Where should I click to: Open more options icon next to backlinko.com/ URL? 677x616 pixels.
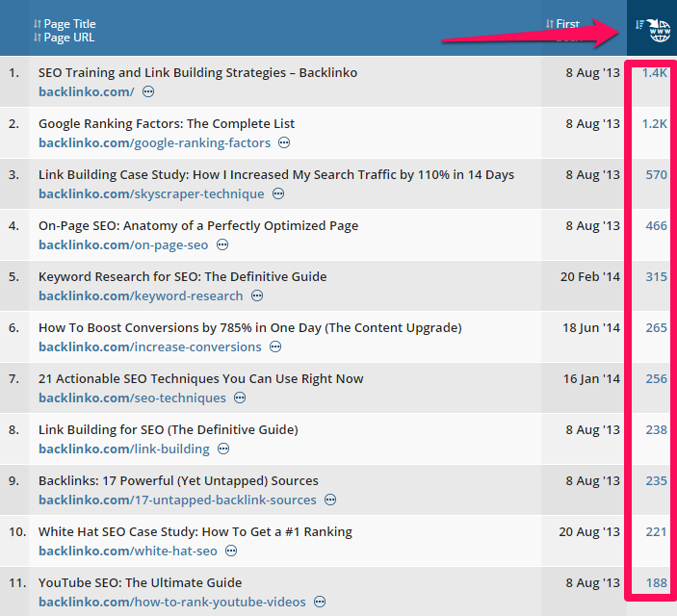(x=148, y=92)
